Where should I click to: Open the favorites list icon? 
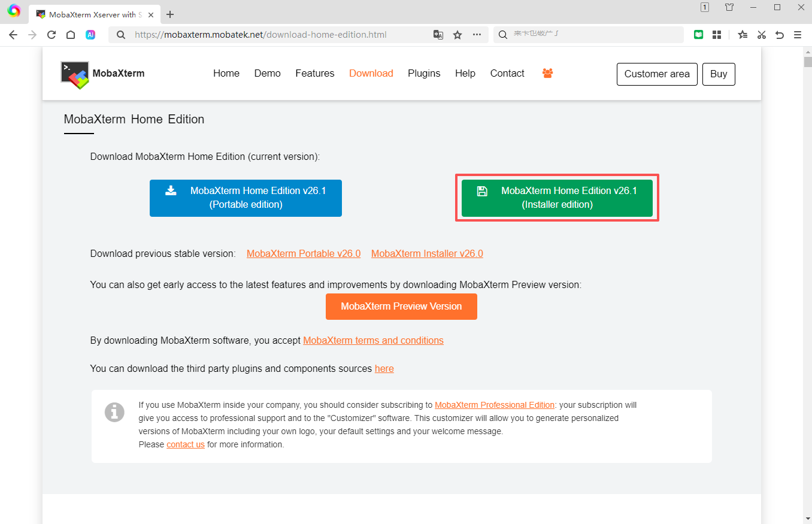pyautogui.click(x=743, y=35)
